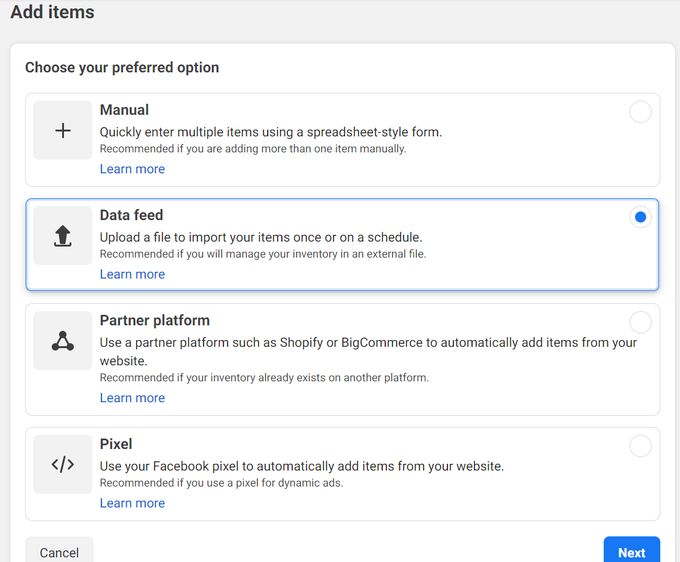
Task: Click the "Use your Facebook pixel" description text
Action: pyautogui.click(x=301, y=466)
